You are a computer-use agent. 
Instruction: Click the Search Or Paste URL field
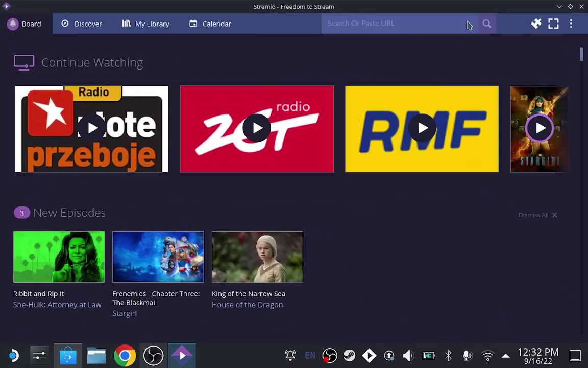coord(399,24)
